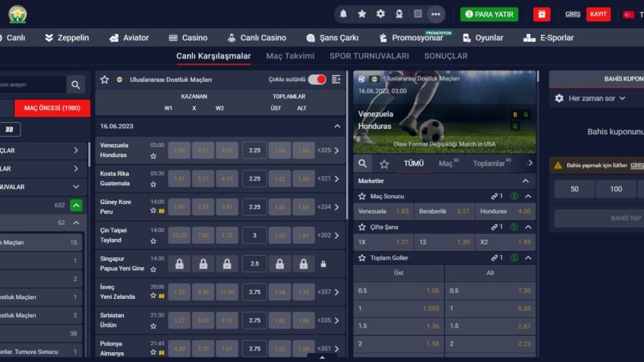Open settings gear in top toolbar
The height and width of the screenshot is (362, 644).
[x=380, y=14]
